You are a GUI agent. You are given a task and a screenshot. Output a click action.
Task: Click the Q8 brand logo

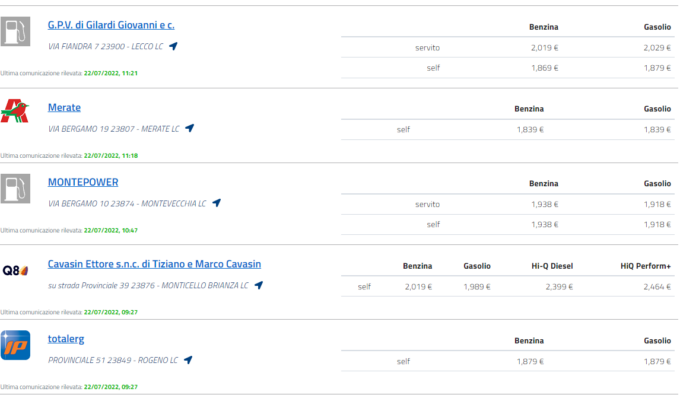pos(15,271)
